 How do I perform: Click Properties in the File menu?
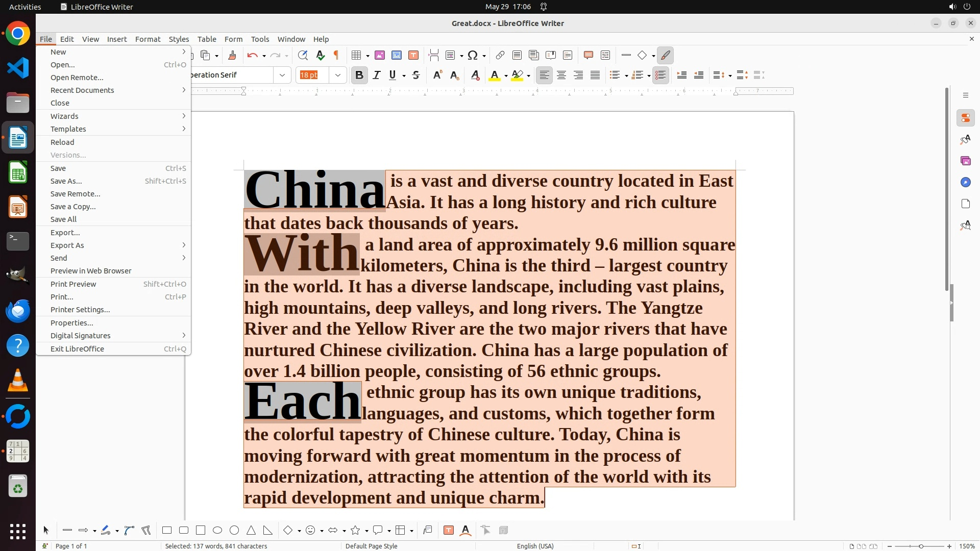71,323
